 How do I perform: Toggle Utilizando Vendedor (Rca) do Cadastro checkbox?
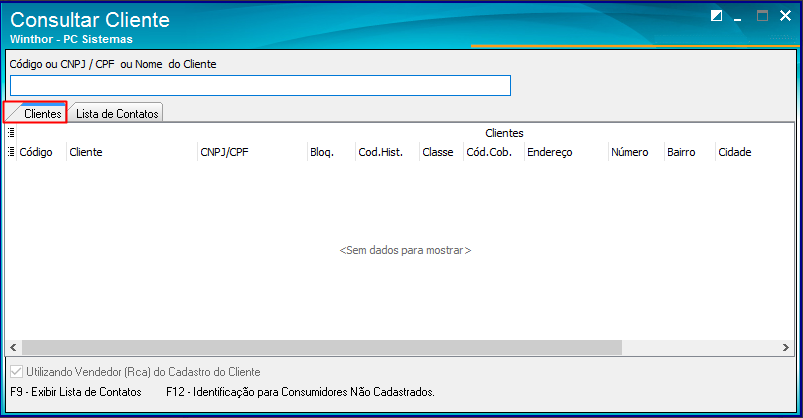[x=17, y=371]
